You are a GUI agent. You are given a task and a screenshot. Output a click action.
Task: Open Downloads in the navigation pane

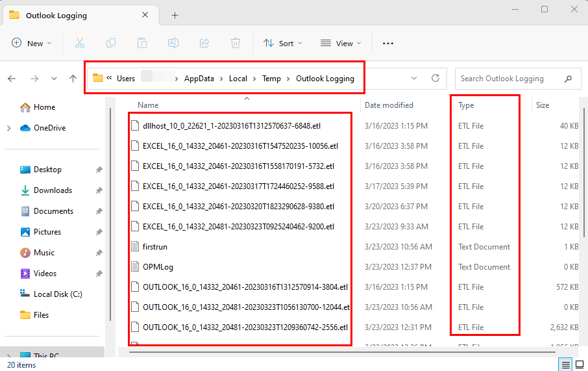[x=53, y=190]
